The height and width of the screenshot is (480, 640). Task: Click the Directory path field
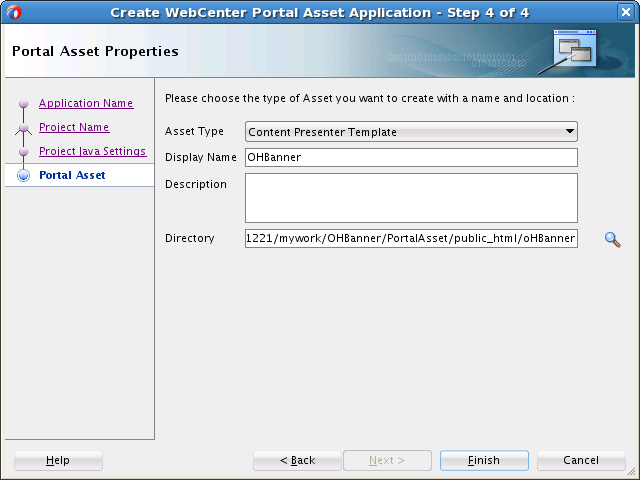click(411, 238)
